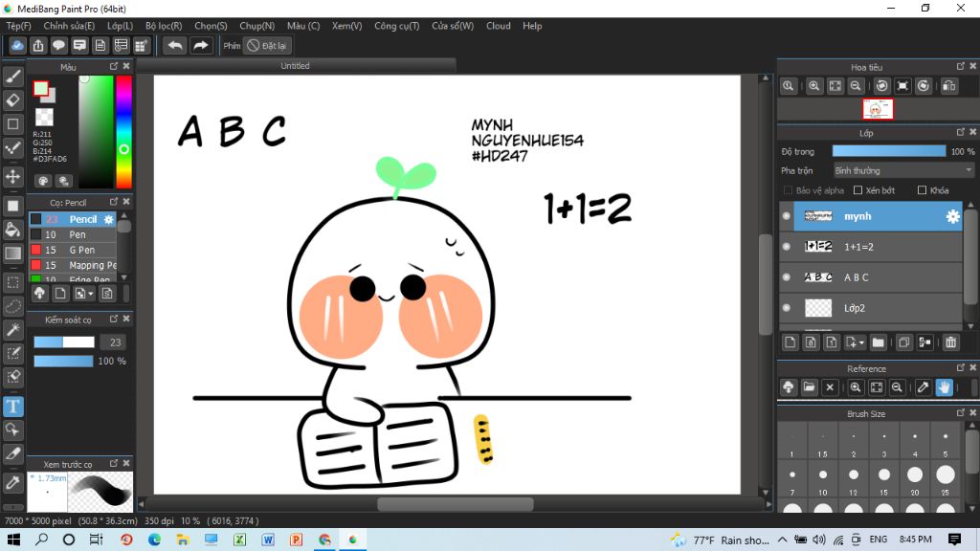Open the Tệp(F) menu
Viewport: 980px width, 551px height.
(x=18, y=26)
